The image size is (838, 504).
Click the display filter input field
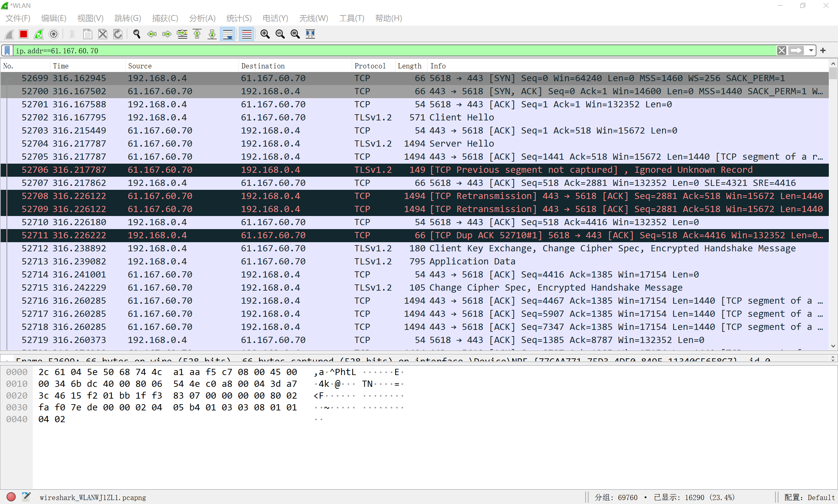(394, 51)
